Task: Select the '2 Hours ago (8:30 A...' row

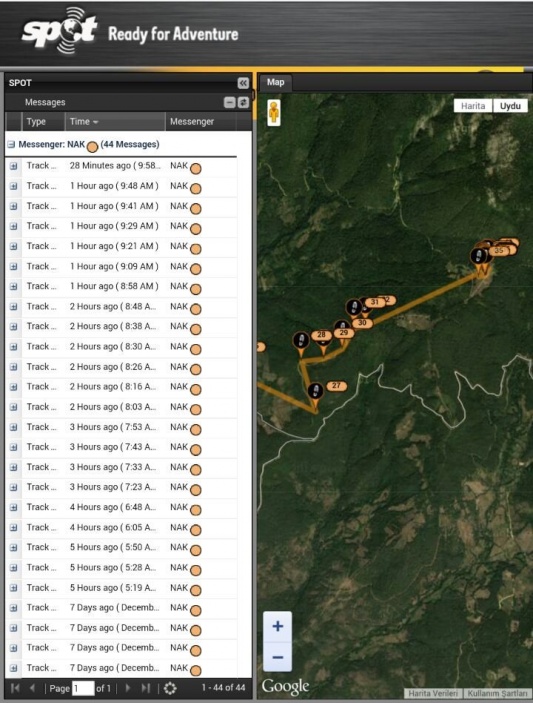Action: point(121,347)
